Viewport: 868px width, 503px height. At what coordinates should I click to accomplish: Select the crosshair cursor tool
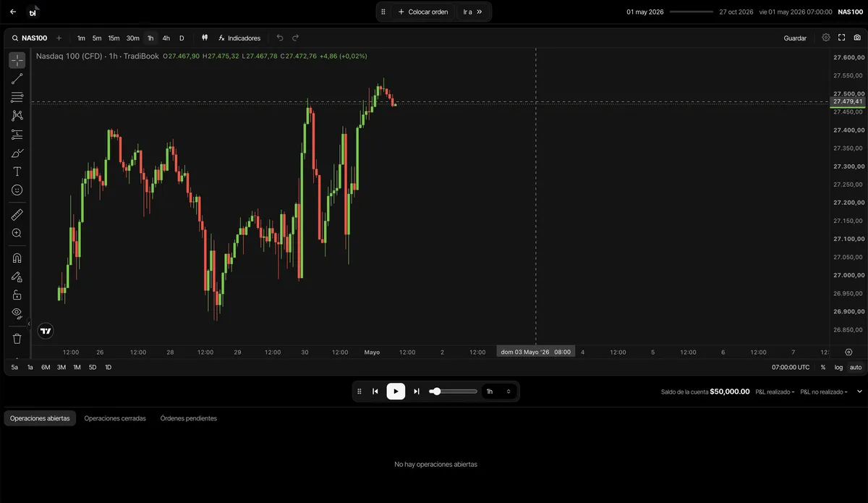(17, 60)
